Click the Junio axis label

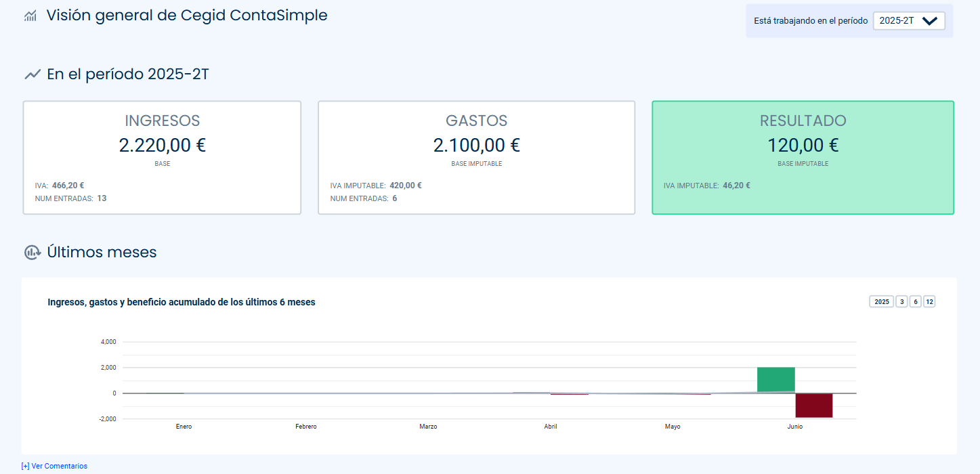[795, 427]
